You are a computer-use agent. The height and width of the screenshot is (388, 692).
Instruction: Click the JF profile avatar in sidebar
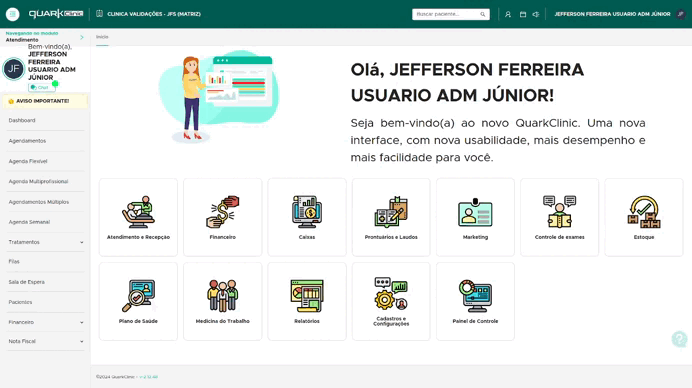pyautogui.click(x=14, y=69)
